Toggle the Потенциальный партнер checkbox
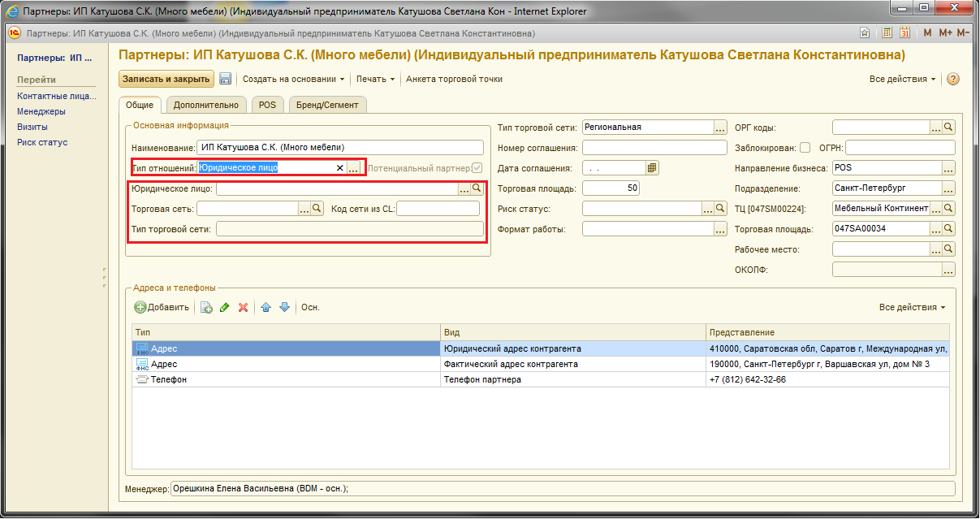Viewport: 980px width, 519px height. [x=479, y=168]
